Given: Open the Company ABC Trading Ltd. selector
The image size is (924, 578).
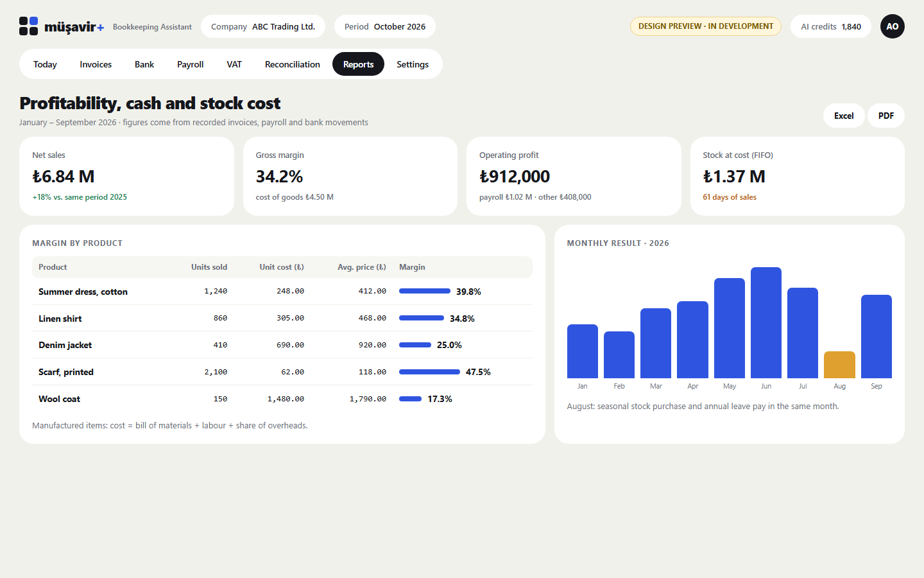Looking at the screenshot, I should point(263,26).
